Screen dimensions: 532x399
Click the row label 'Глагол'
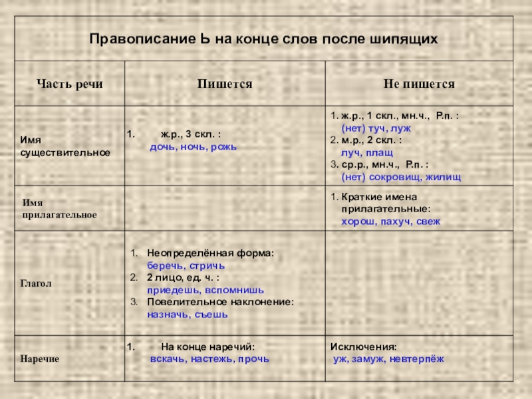(x=36, y=283)
